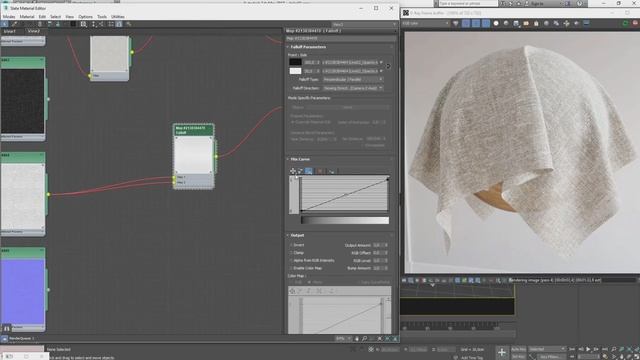Click the RGB Offset value field
640x360 pixels.
[378, 253]
